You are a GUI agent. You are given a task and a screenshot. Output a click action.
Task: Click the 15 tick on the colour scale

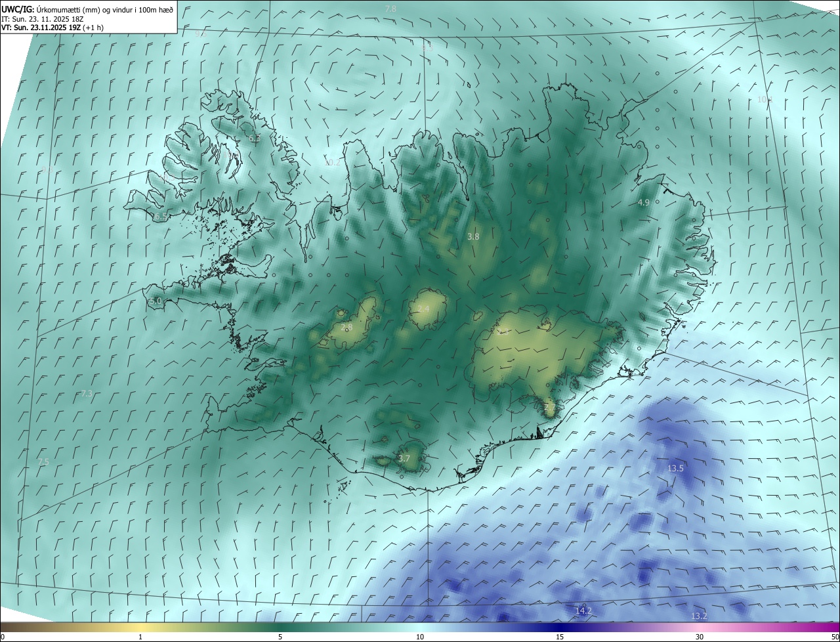(x=560, y=637)
